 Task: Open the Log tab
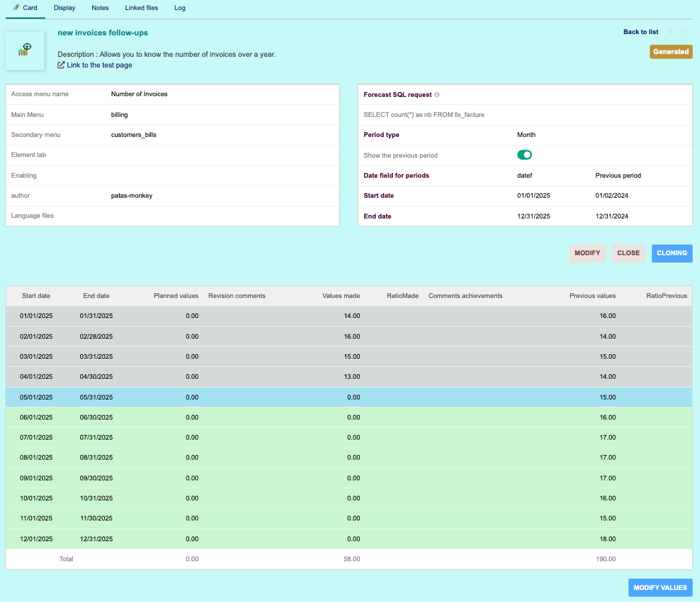(x=180, y=8)
